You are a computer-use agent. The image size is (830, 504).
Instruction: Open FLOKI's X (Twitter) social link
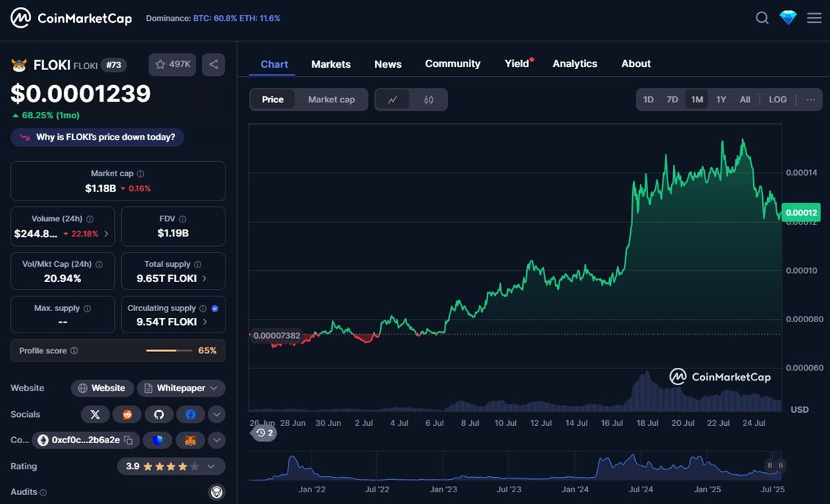(95, 414)
